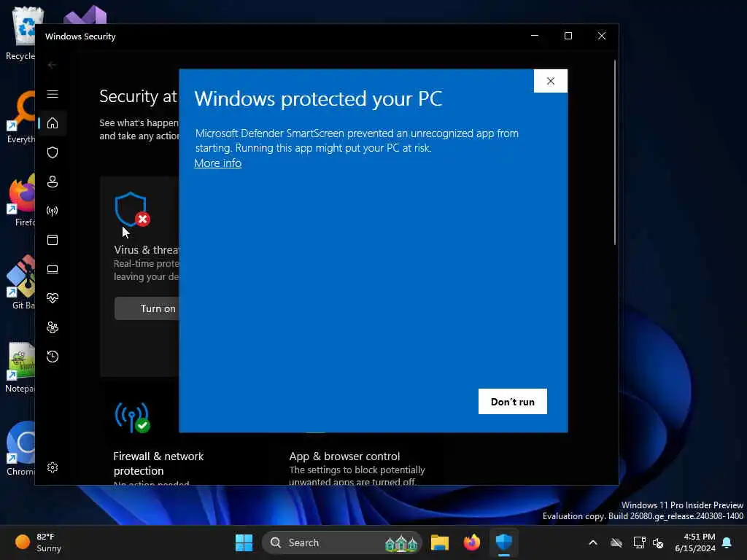This screenshot has height=560, width=747.
Task: Open Device security laptop icon in sidebar
Action: (x=53, y=269)
